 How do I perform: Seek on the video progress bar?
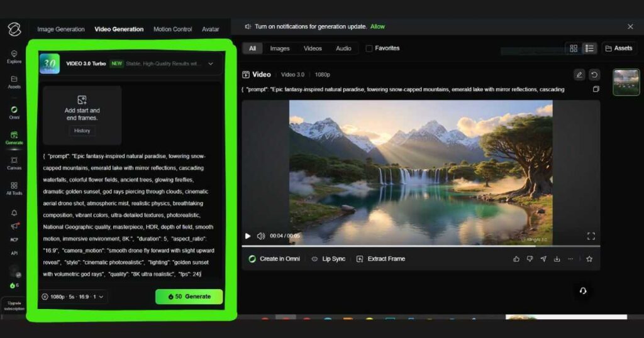point(421,246)
